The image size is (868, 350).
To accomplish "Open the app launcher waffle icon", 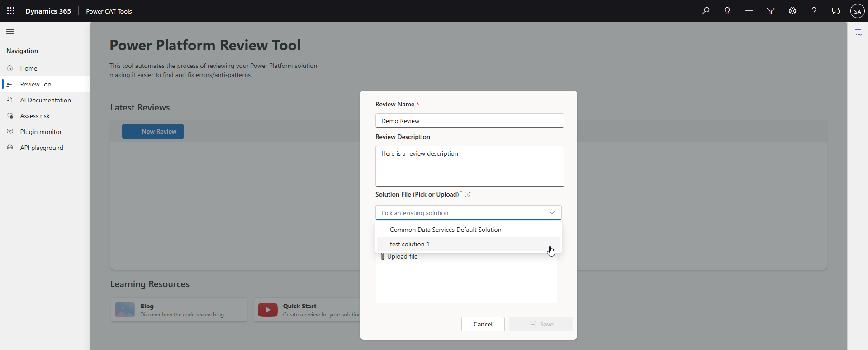I will [x=11, y=11].
